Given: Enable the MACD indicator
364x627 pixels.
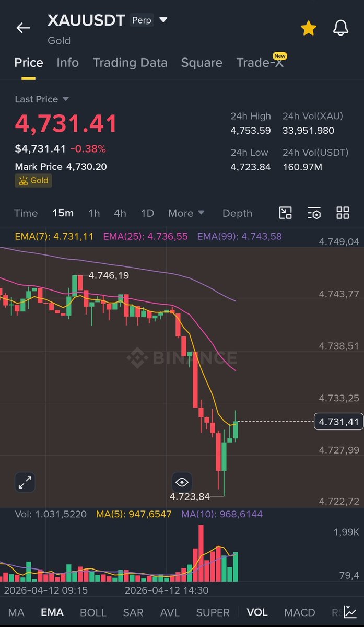Looking at the screenshot, I should pos(299,612).
